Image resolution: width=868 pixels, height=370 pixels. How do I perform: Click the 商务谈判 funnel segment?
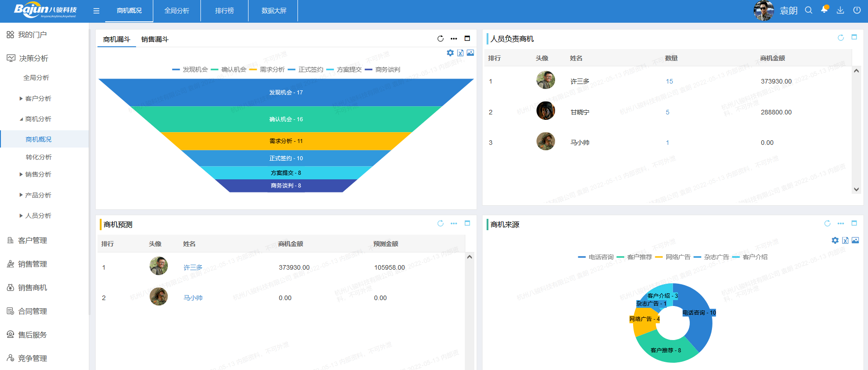coord(286,186)
